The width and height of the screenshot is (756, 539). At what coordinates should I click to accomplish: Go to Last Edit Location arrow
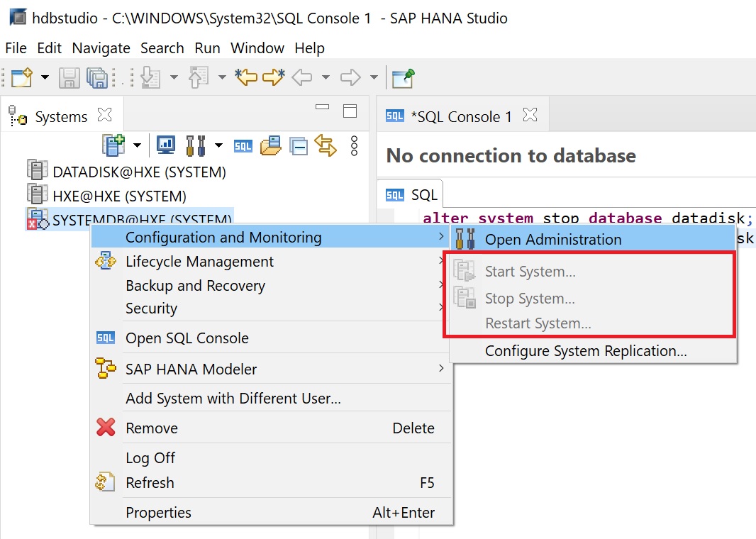[246, 77]
